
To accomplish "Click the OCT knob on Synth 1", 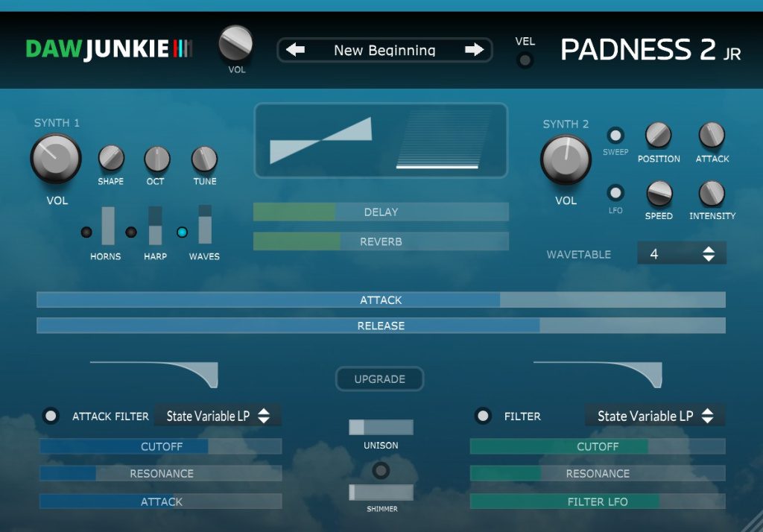I will 157,158.
